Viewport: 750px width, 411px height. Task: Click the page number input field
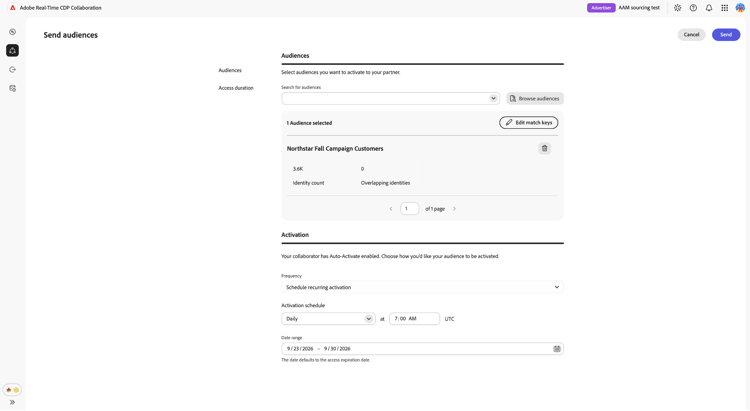(x=409, y=209)
